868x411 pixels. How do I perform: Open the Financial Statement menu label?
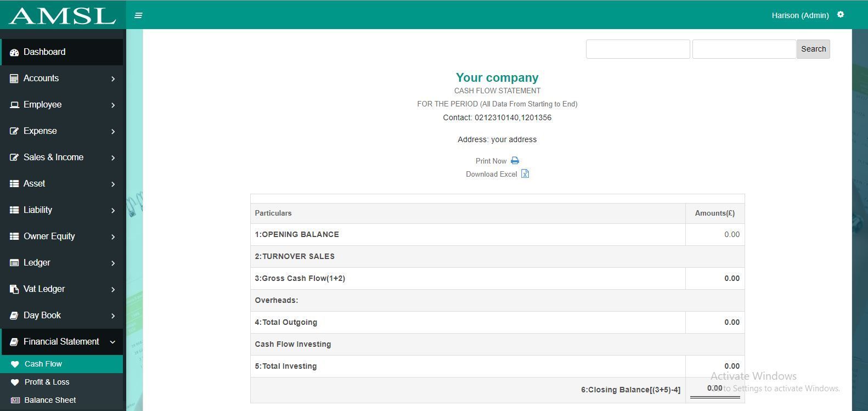[61, 342]
